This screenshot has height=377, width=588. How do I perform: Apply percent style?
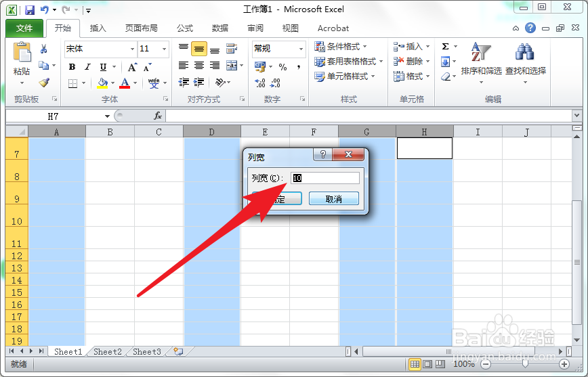pos(282,67)
